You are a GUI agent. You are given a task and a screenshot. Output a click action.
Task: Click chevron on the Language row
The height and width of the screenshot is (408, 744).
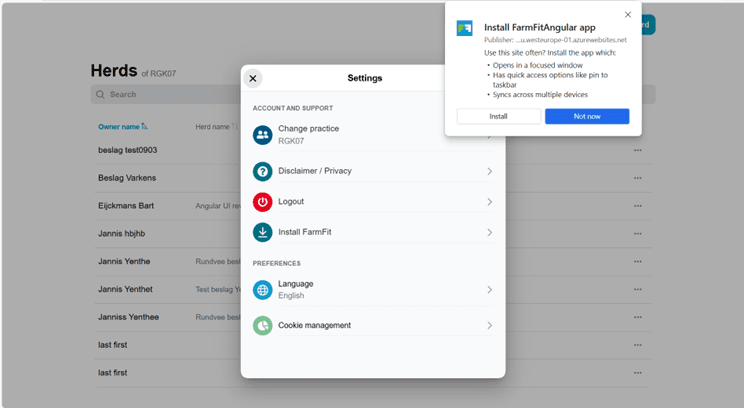489,289
